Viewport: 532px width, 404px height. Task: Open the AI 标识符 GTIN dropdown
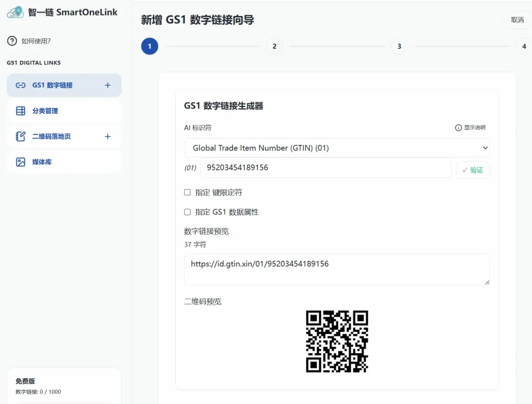(x=337, y=148)
